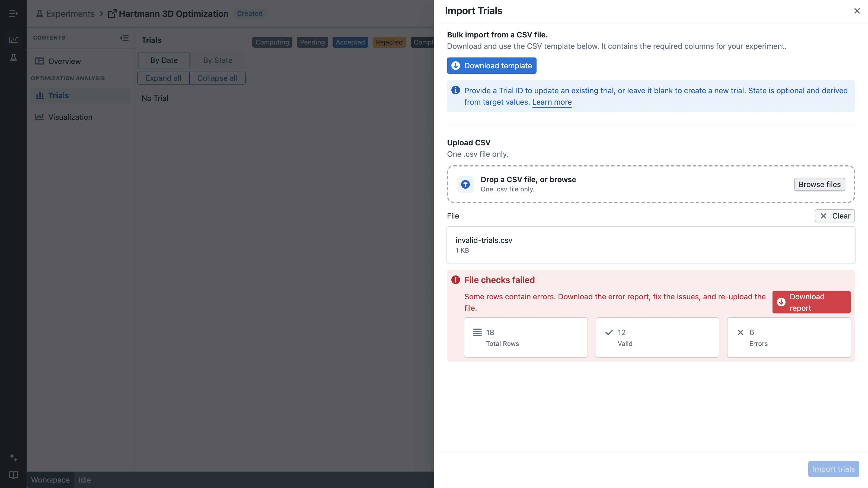The height and width of the screenshot is (488, 868).
Task: Close the Import Trials panel
Action: click(857, 11)
